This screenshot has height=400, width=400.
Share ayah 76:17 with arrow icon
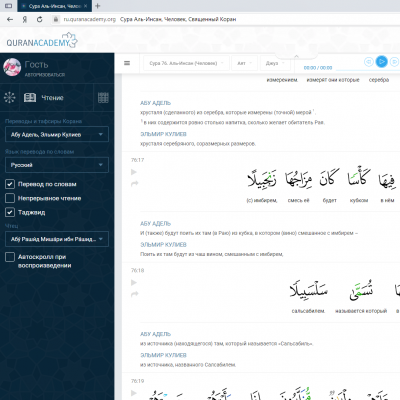click(x=134, y=184)
